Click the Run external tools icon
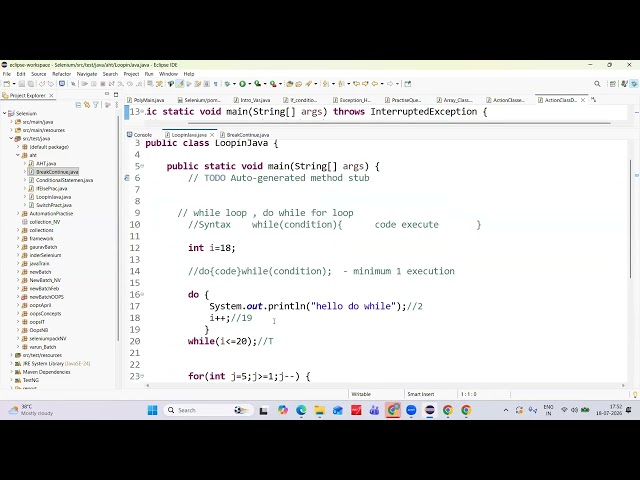 (x=273, y=84)
